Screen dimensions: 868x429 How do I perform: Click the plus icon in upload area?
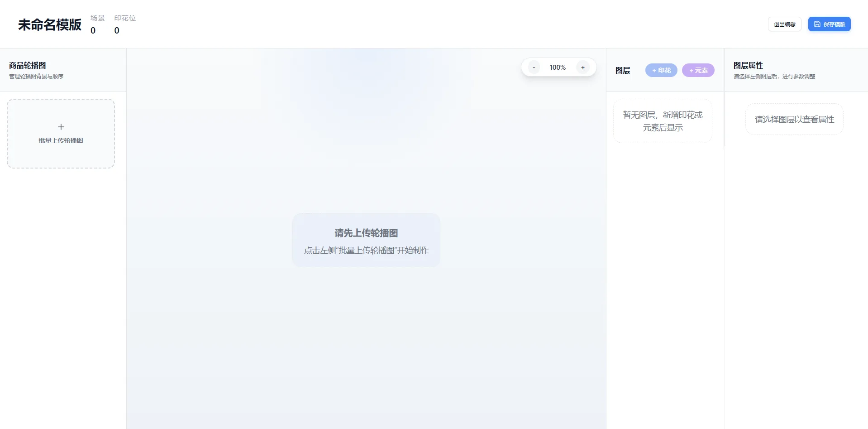point(61,127)
